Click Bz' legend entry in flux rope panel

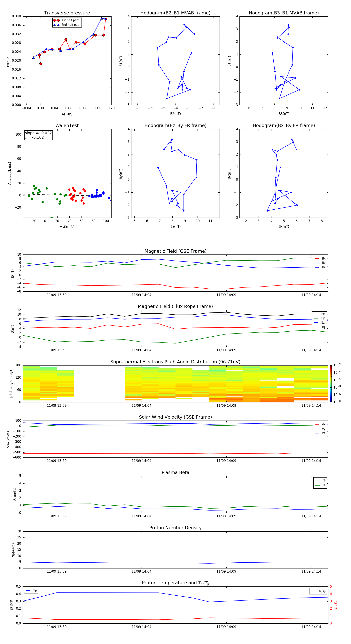point(320,323)
